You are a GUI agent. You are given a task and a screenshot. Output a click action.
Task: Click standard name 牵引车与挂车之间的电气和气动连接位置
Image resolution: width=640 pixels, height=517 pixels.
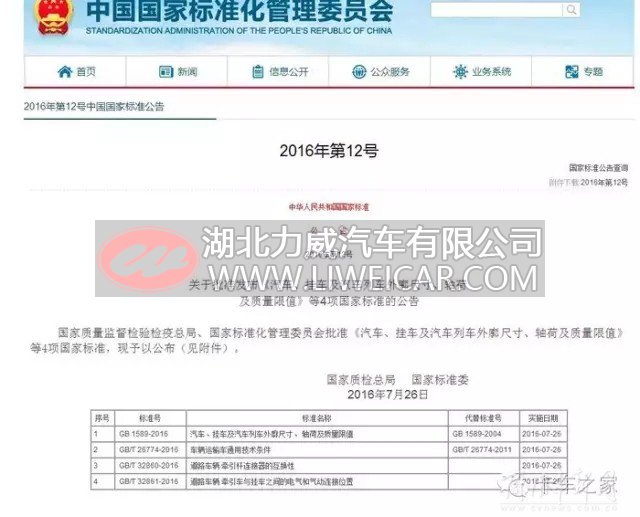288,482
